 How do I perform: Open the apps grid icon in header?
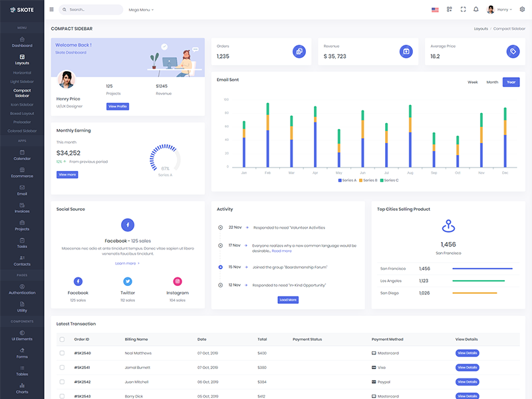450,9
